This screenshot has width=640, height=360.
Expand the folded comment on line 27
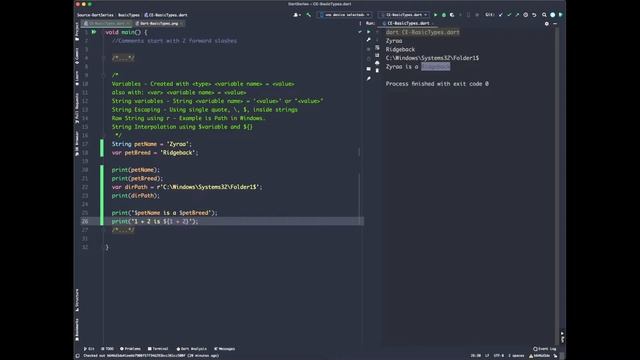point(123,230)
